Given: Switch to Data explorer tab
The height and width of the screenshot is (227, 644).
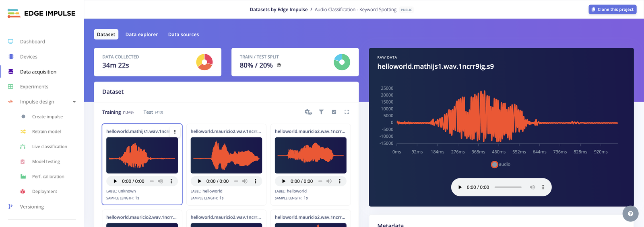Looking at the screenshot, I should tap(142, 35).
